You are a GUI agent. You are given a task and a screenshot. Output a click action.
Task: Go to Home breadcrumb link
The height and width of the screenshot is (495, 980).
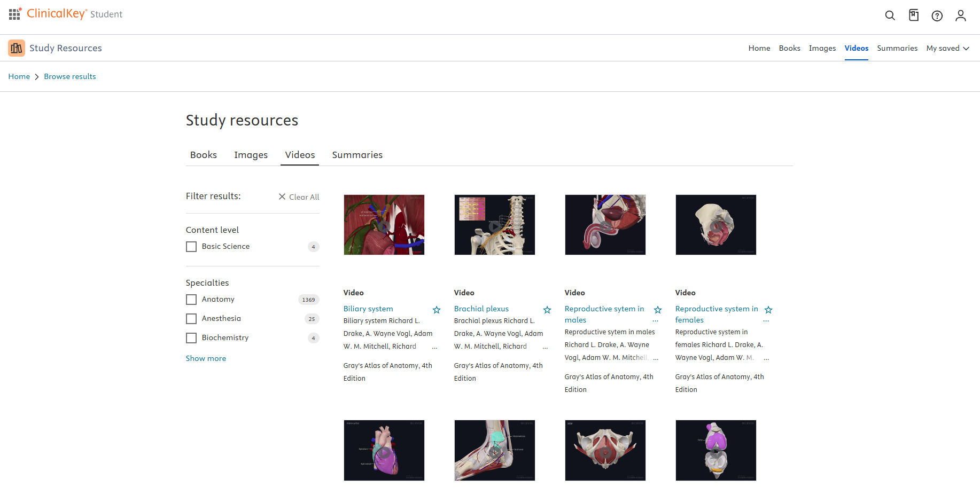[x=19, y=76]
